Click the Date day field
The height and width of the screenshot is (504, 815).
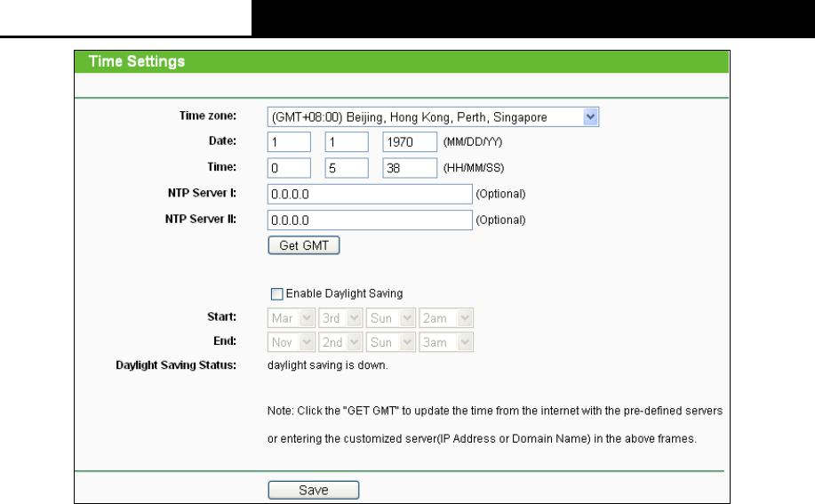(347, 142)
